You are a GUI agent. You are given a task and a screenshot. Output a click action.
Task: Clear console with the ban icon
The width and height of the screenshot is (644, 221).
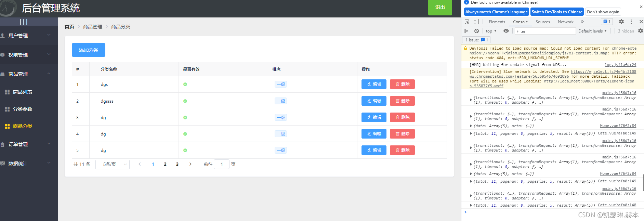pyautogui.click(x=476, y=31)
